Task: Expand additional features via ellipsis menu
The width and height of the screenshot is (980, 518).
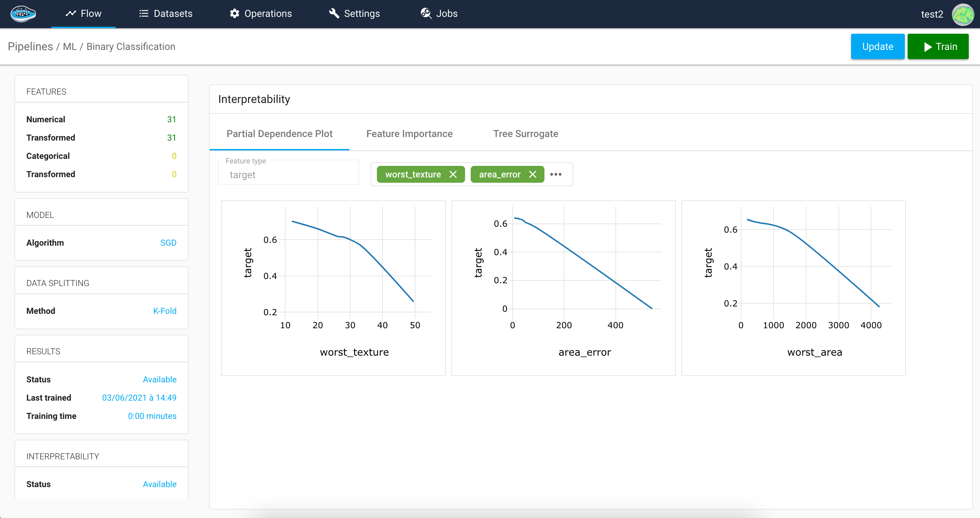Action: (555, 174)
